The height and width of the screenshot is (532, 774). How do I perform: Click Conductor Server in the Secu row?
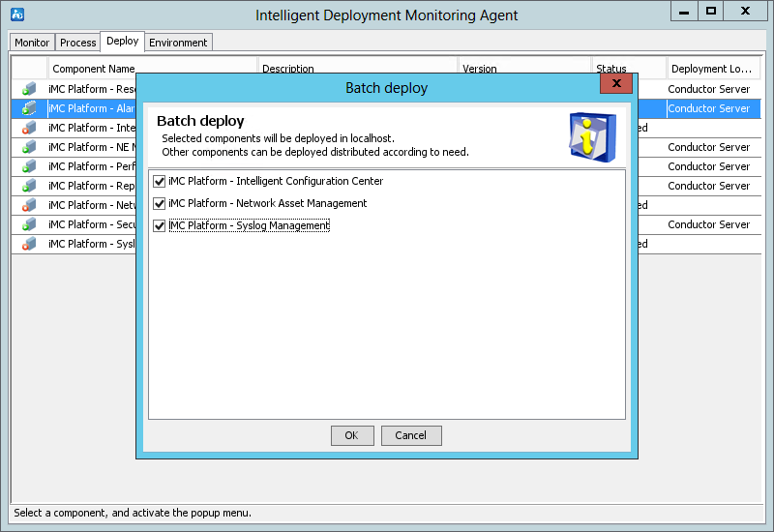click(x=709, y=224)
